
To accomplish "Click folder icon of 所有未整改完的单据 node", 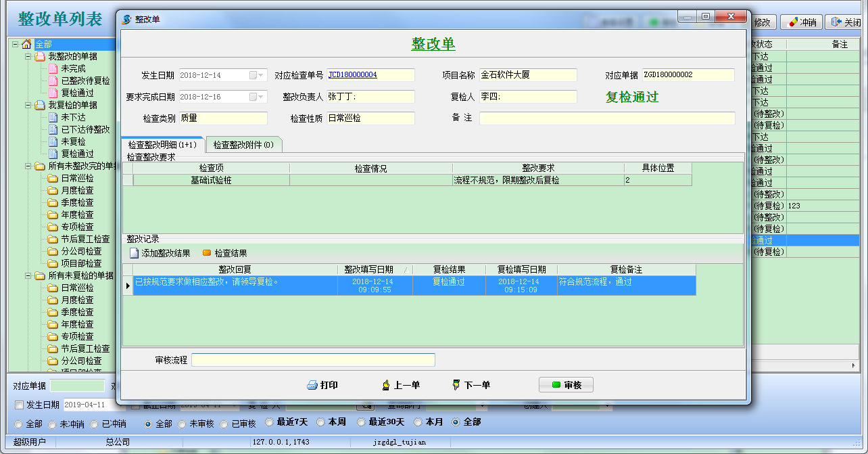I will 40,166.
